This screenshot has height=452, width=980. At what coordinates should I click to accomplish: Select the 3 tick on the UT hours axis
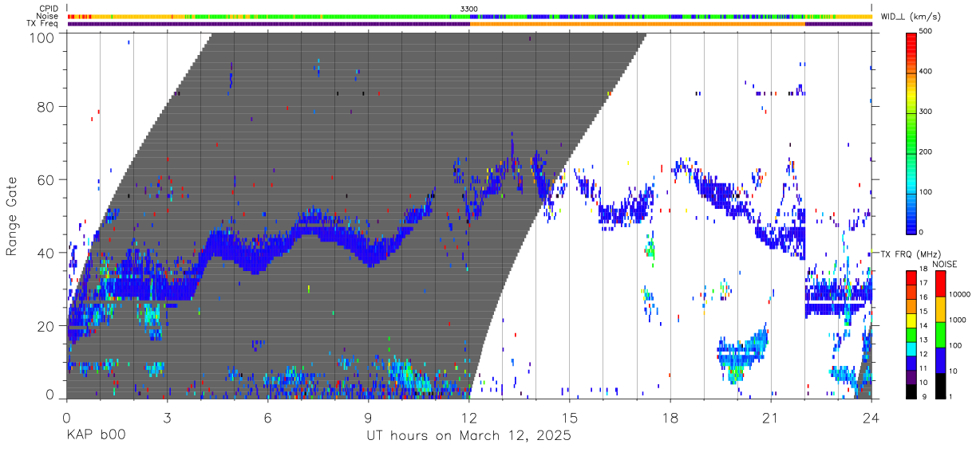tap(167, 417)
